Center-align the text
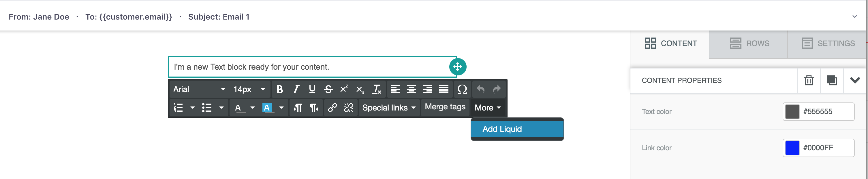Viewport: 868px width, 179px height. pyautogui.click(x=412, y=89)
